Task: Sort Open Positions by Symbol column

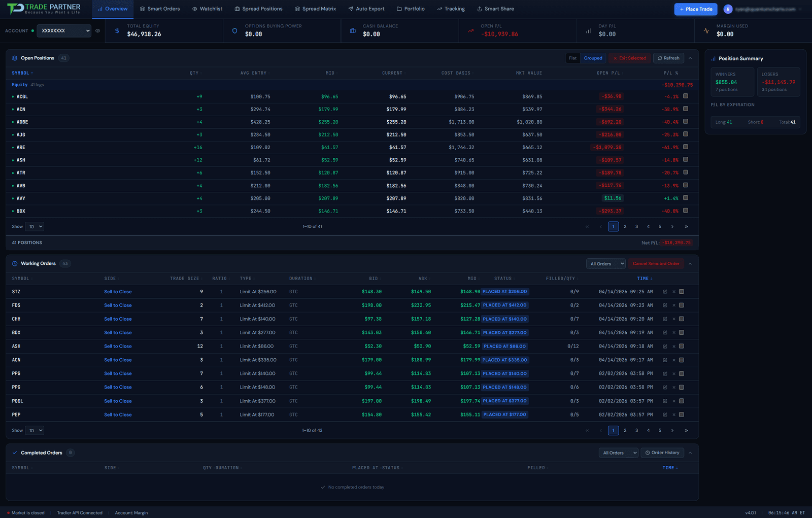Action: coord(22,73)
